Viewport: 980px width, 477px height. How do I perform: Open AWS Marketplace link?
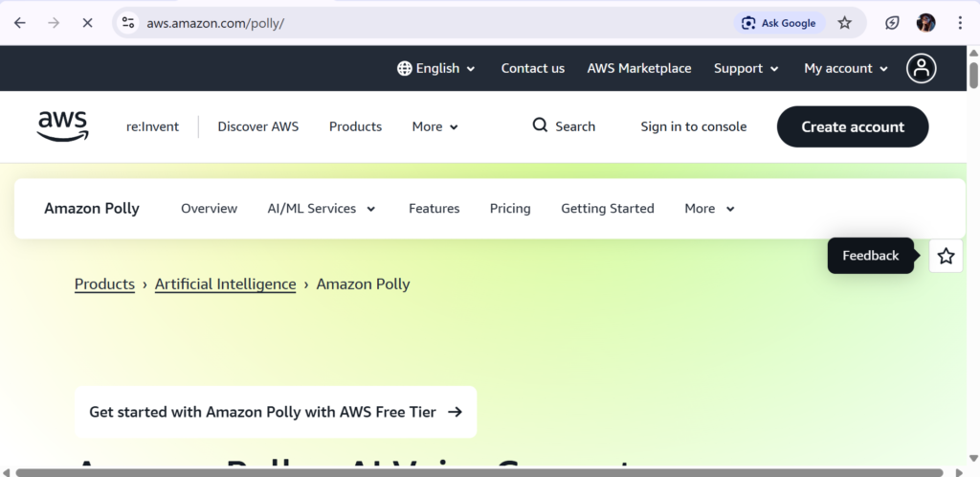point(638,68)
